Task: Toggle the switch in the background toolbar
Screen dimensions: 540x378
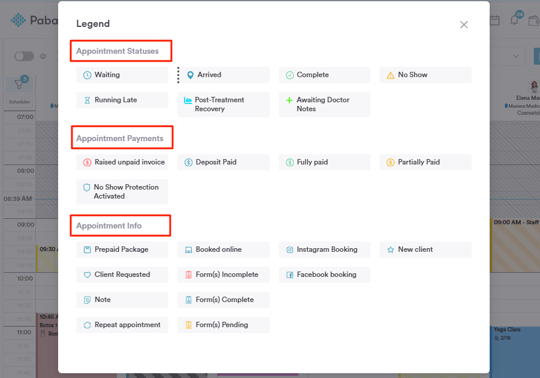Action: click(x=24, y=56)
